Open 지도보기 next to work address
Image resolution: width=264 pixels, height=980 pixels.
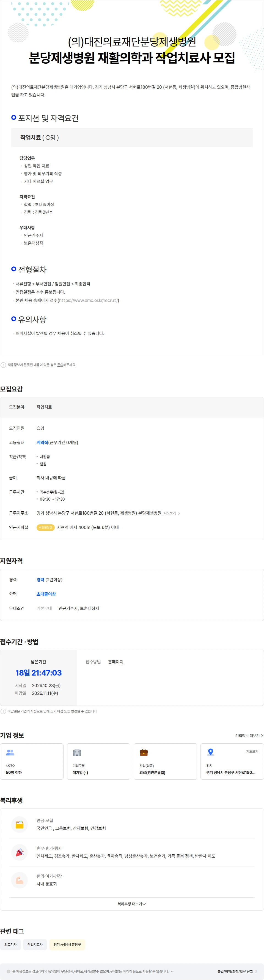click(x=169, y=513)
